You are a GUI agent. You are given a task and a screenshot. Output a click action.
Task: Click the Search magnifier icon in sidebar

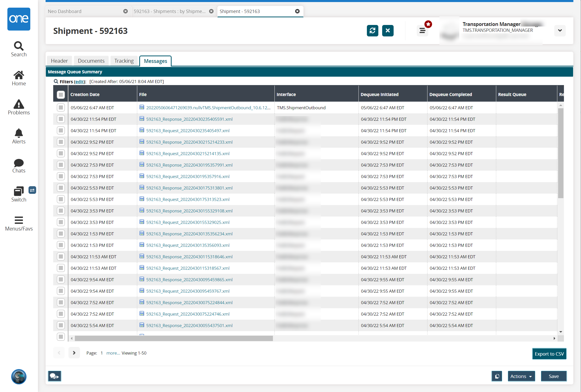[x=19, y=46]
